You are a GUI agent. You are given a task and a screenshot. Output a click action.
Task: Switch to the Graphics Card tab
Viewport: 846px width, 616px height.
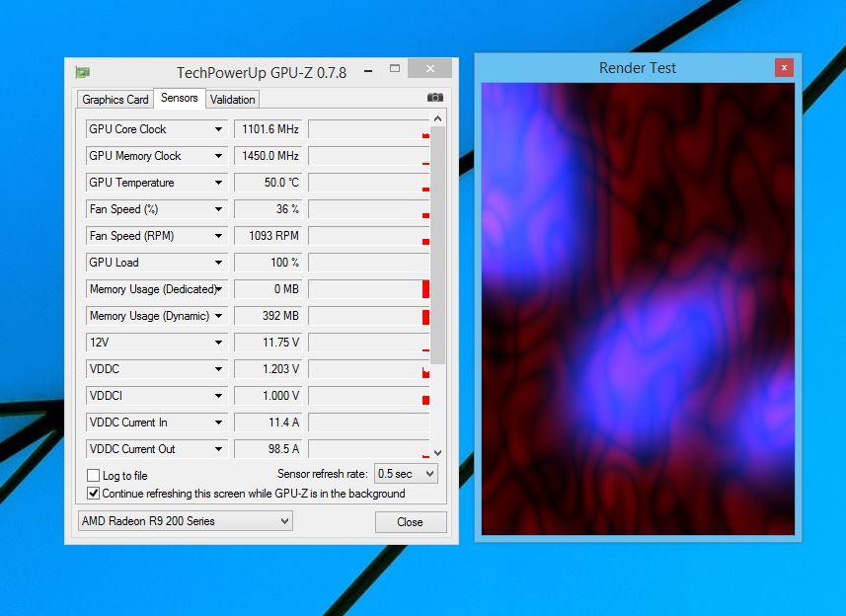pos(115,100)
